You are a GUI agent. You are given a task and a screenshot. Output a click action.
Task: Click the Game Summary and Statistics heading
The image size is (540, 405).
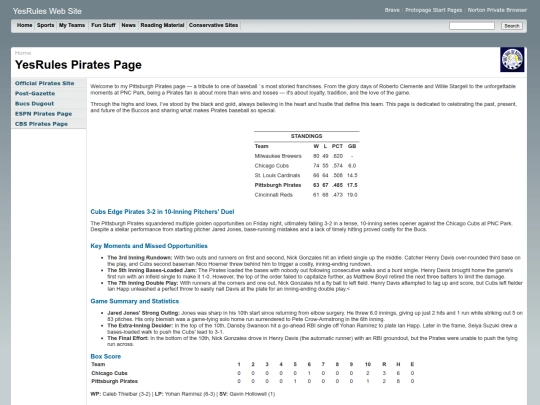click(135, 301)
